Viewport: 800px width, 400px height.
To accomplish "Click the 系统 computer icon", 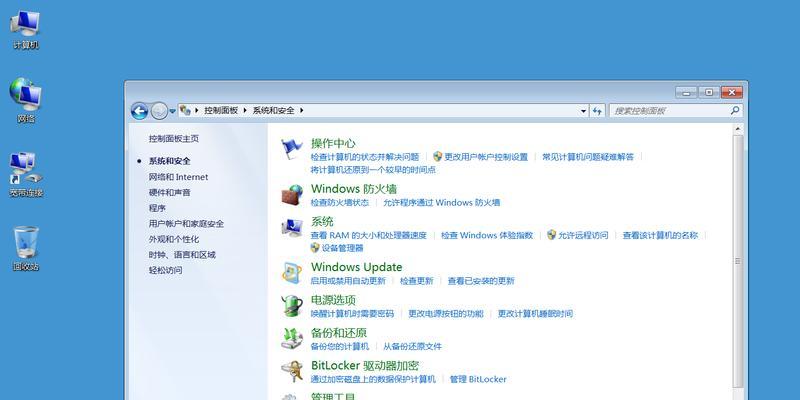I will tap(292, 228).
